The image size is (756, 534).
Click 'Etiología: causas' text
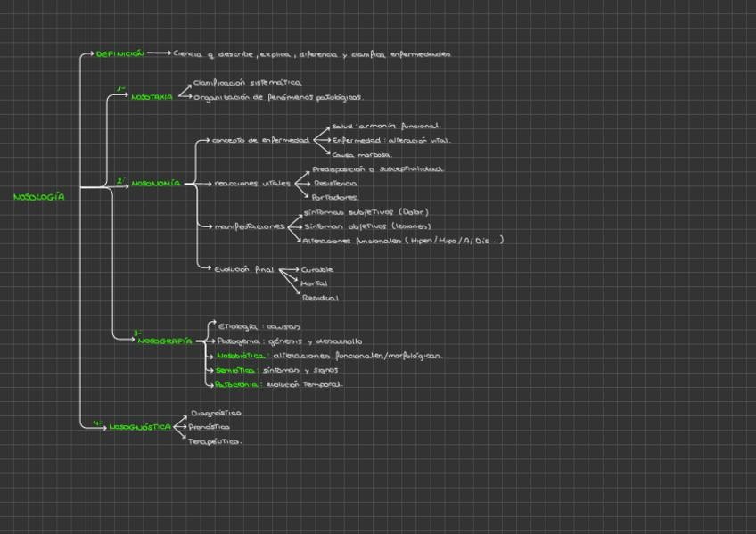coord(259,327)
